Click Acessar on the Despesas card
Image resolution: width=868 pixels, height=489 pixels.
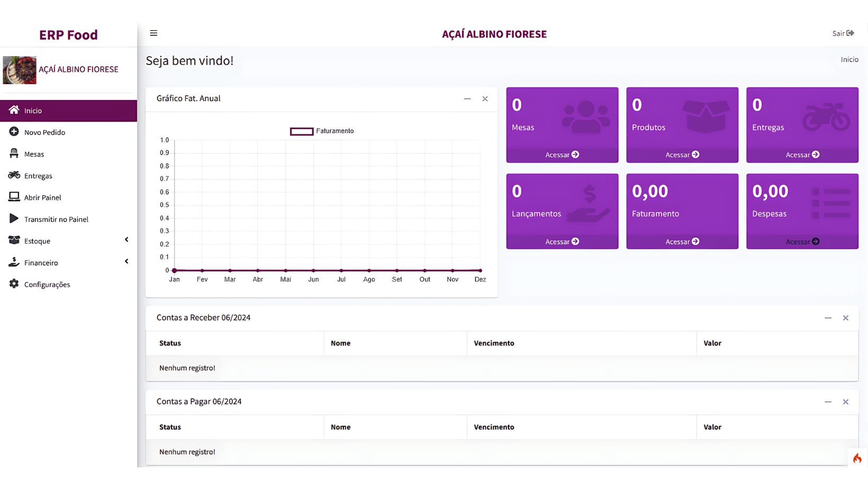tap(802, 241)
